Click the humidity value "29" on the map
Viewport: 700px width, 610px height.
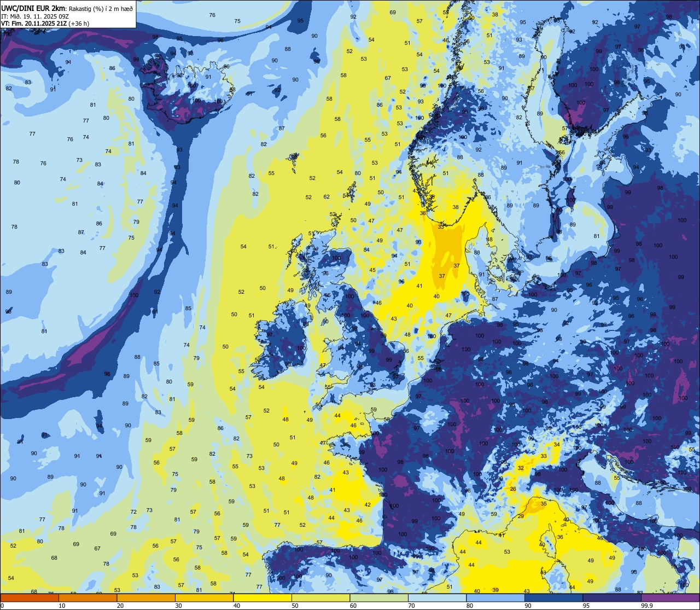[x=521, y=516]
